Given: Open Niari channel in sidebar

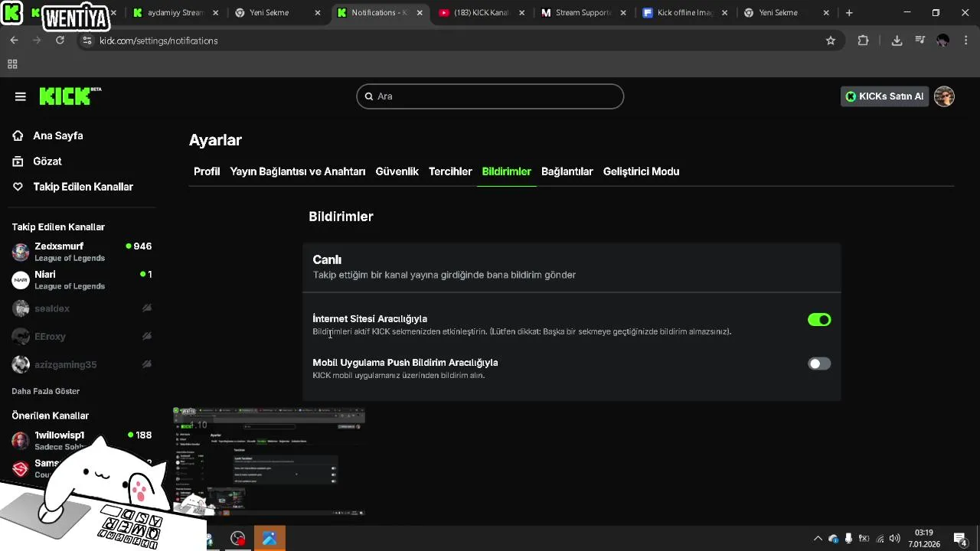Looking at the screenshot, I should [82, 280].
